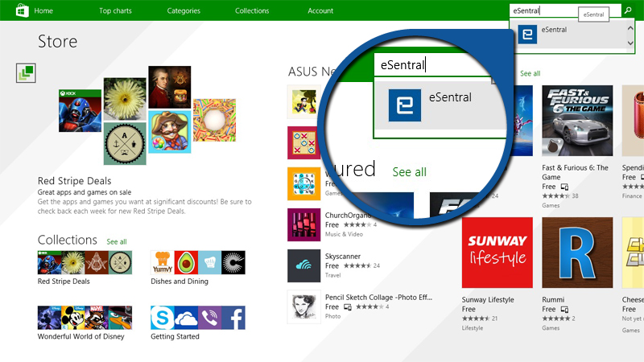Open the ChurchOrgan app icon
Image resolution: width=644 pixels, height=362 pixels.
pyautogui.click(x=304, y=225)
